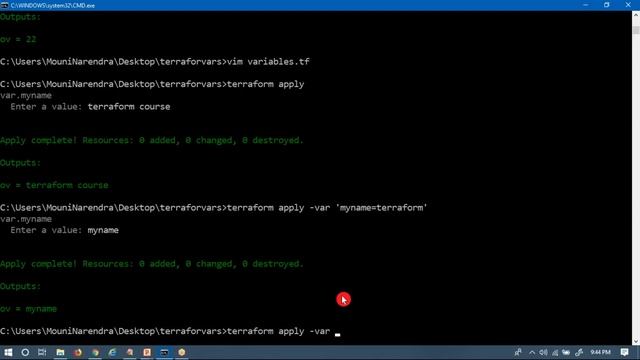Open the network status tray icon
Image resolution: width=640 pixels, height=360 pixels.
tap(555, 352)
